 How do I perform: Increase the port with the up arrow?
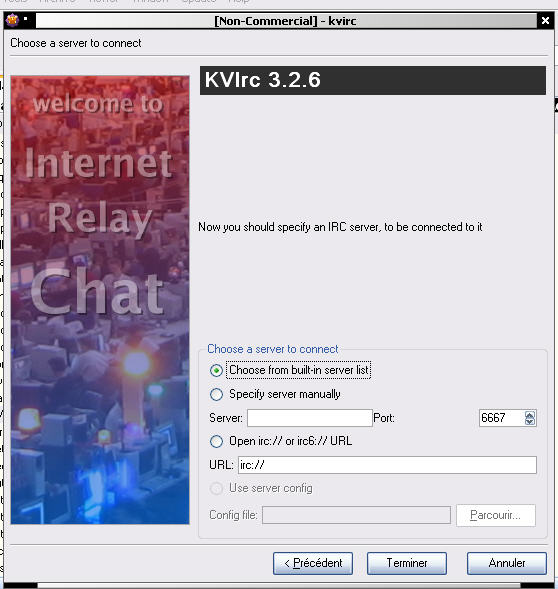tap(530, 415)
